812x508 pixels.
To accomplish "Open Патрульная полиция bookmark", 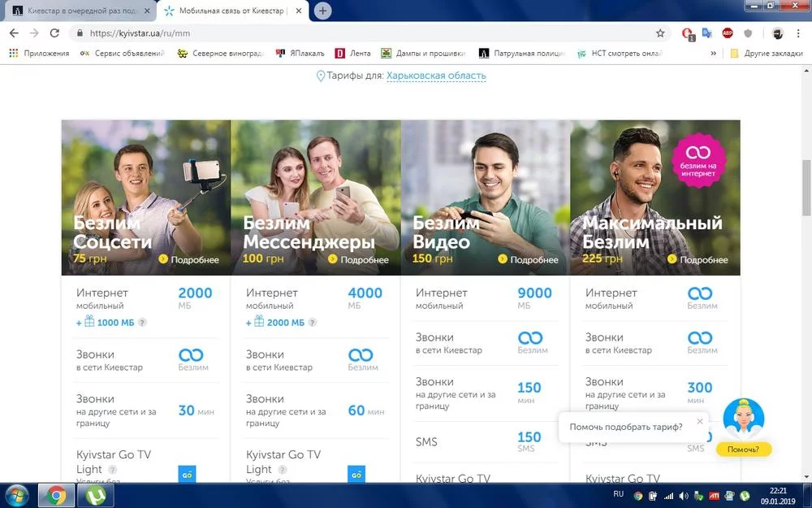I will (522, 53).
